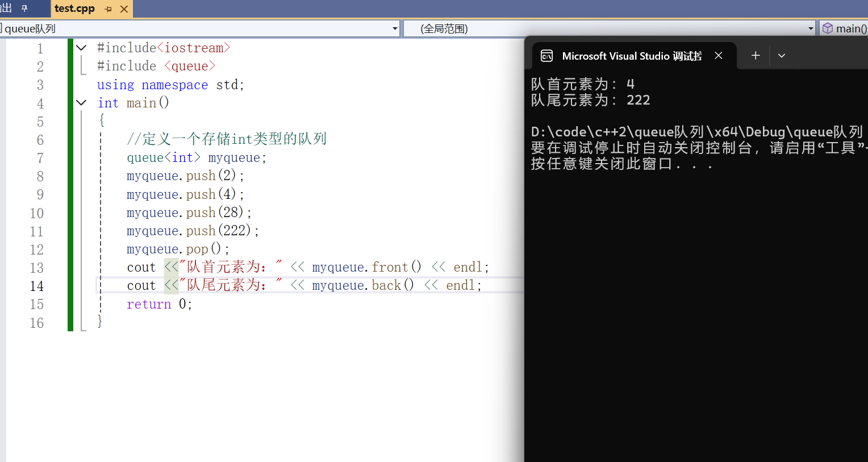Screen dimensions: 868x462
Task: Click the myqueue.pop(); line
Action: click(178, 249)
